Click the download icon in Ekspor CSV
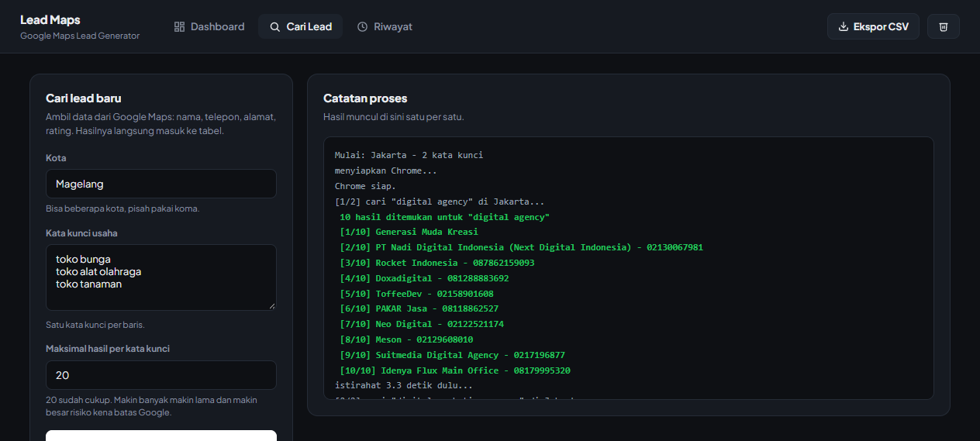Image resolution: width=980 pixels, height=441 pixels. (x=844, y=26)
